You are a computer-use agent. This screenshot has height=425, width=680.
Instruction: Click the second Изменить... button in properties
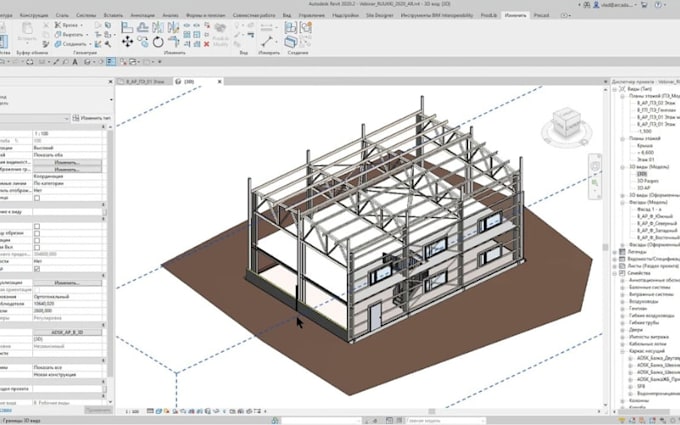coord(67,170)
